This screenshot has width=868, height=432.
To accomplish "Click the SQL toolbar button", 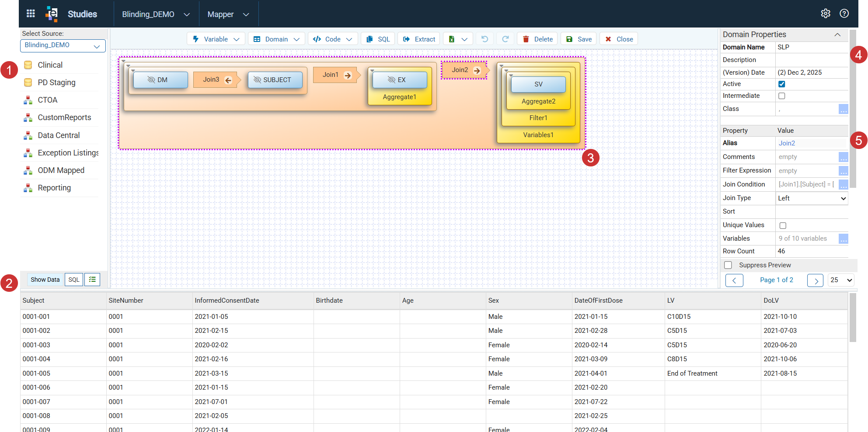I will pos(378,39).
